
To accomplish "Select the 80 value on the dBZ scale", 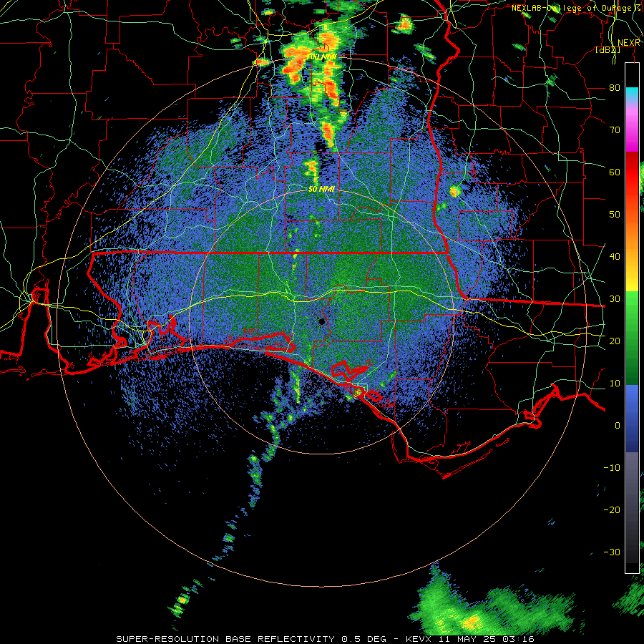I will coord(615,88).
